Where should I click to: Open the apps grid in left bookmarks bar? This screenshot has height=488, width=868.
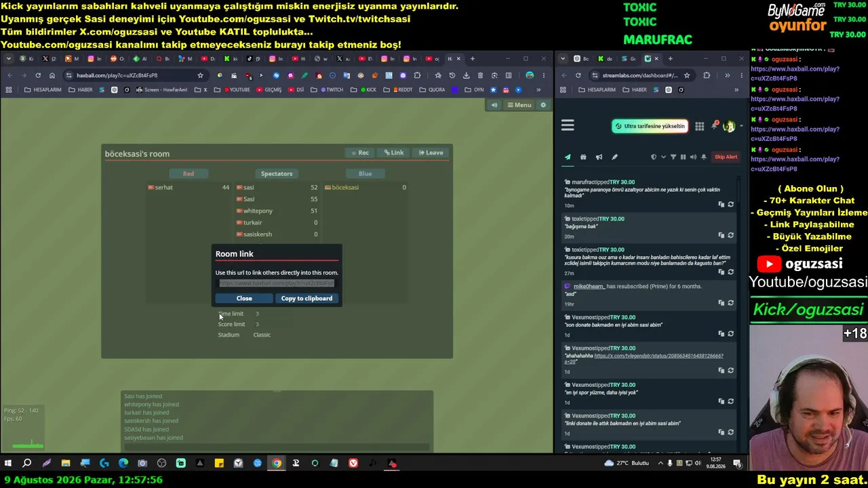pyautogui.click(x=9, y=89)
